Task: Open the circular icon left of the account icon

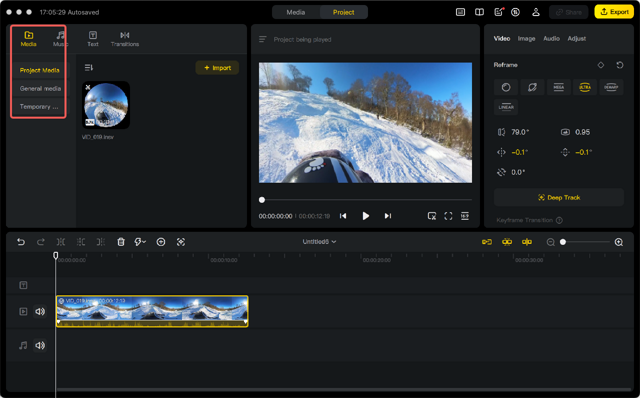Action: coord(516,12)
